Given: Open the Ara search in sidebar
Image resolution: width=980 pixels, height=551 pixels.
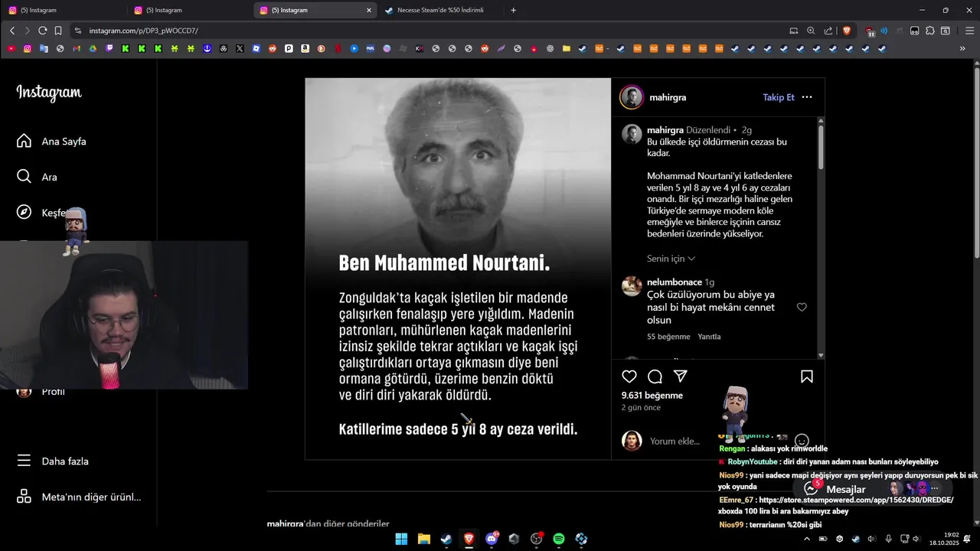Looking at the screenshot, I should tap(37, 177).
